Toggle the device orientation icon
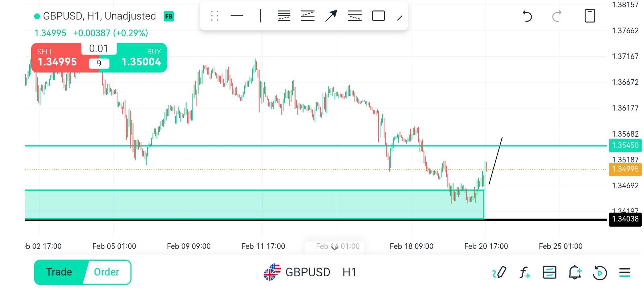 pos(590,16)
